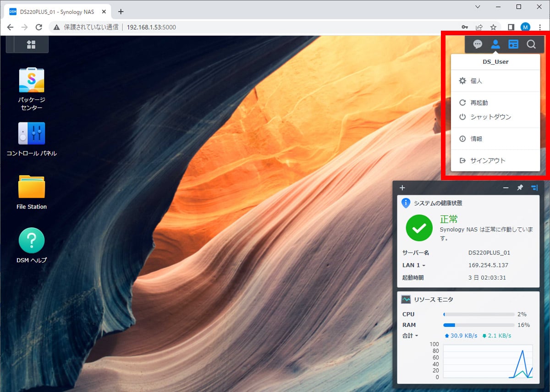Expand the LAN 1 dropdown

click(414, 265)
